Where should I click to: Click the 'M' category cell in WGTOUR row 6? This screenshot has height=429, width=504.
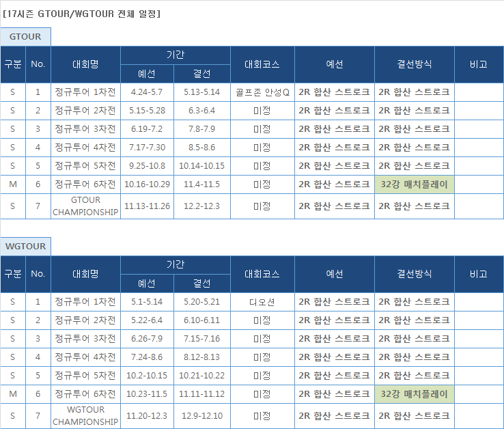[x=13, y=394]
